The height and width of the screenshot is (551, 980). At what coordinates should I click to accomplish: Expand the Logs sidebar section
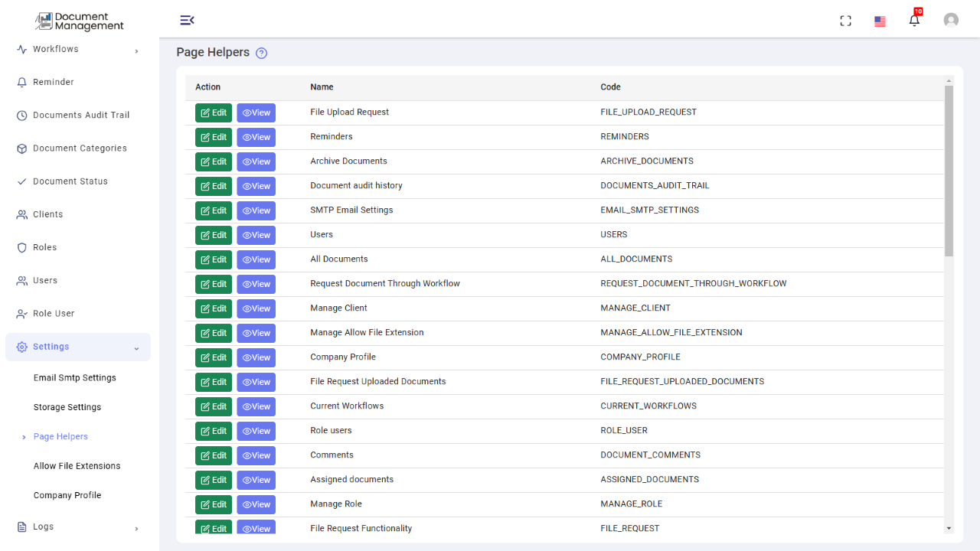tap(136, 528)
